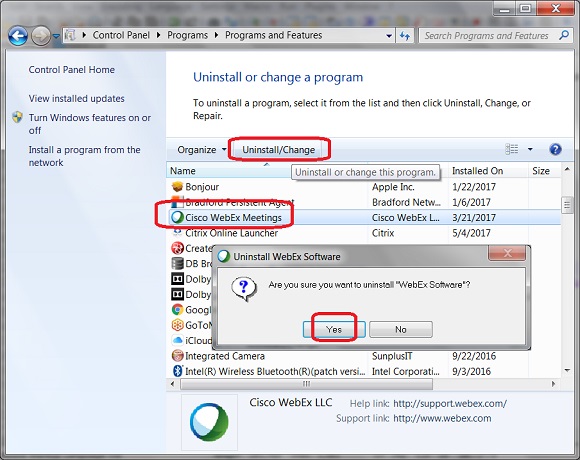Select Cisco WebEx Meetings entry

pos(364,217)
